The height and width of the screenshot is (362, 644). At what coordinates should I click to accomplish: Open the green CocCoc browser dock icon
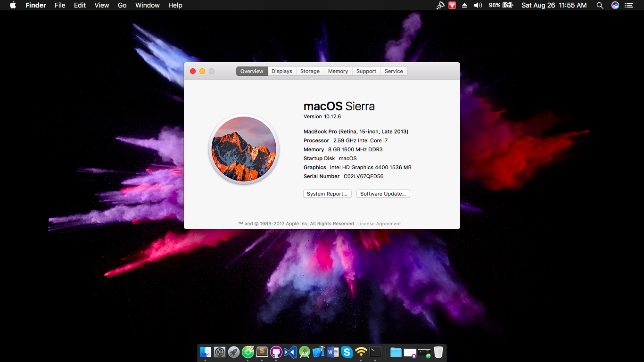tap(248, 352)
